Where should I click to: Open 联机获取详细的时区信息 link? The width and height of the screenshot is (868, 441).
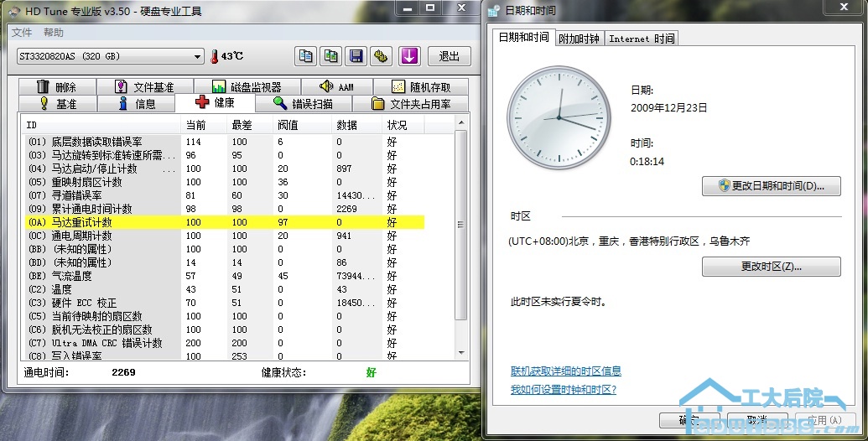point(566,371)
